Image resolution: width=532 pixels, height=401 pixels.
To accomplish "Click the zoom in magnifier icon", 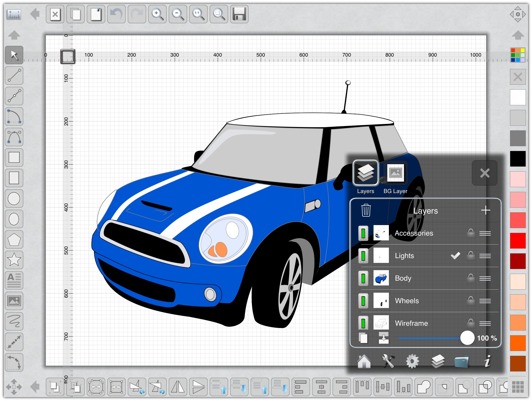I will [157, 14].
